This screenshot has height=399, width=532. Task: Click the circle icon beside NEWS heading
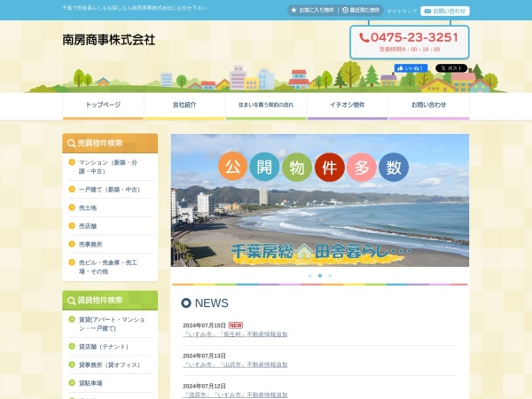coord(186,303)
